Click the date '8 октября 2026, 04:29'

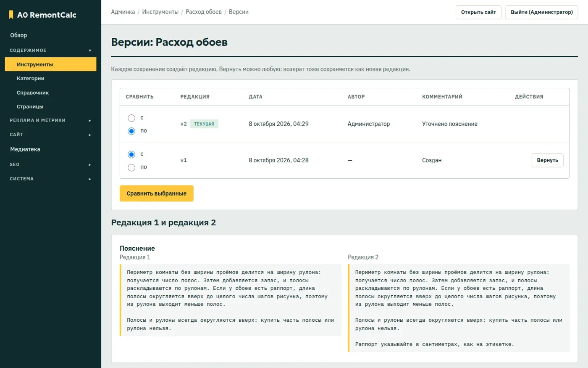278,124
